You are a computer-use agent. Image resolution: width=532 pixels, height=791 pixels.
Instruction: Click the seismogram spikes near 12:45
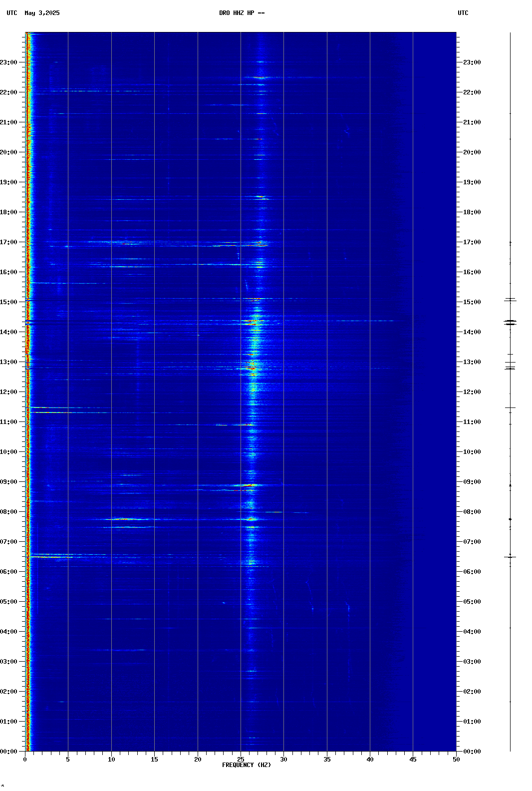coord(510,368)
